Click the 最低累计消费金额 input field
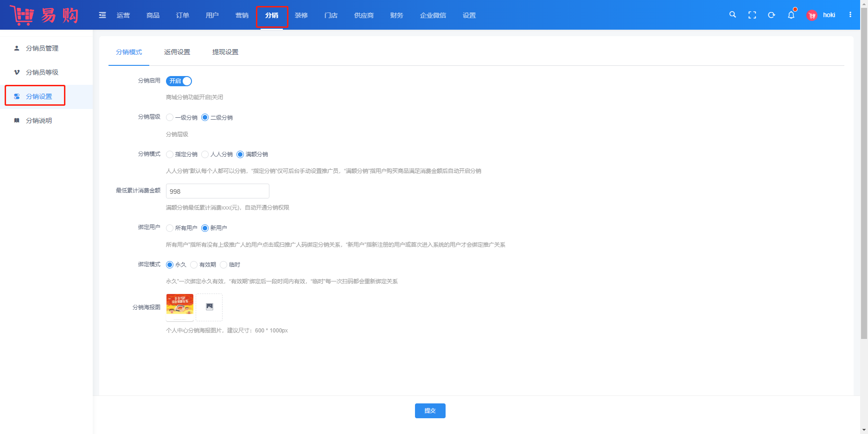The height and width of the screenshot is (434, 868). click(217, 191)
